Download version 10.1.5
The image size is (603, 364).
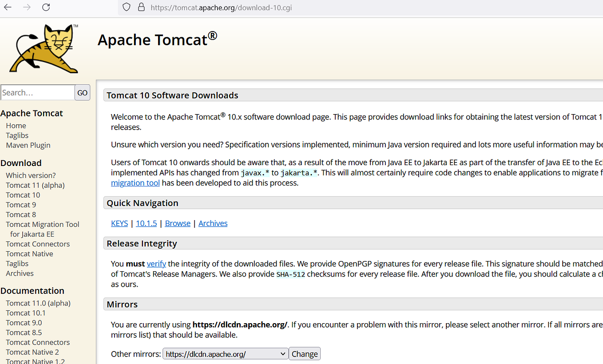(x=146, y=223)
